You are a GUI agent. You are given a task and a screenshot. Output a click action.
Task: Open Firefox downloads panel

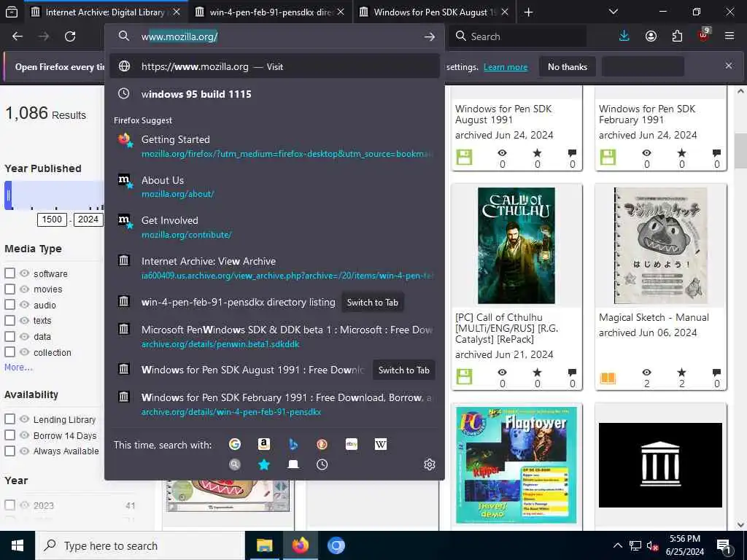[624, 36]
